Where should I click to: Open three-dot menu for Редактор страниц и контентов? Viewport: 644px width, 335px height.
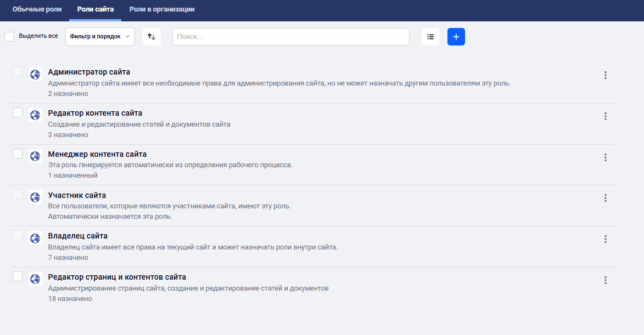605,280
